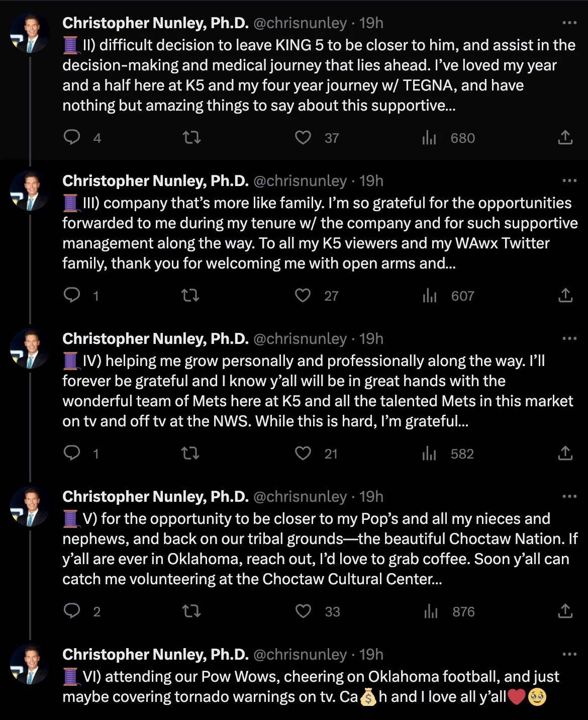Screen dimensions: 588x720
Task: Share the tweet with 680 views
Action: tap(565, 137)
